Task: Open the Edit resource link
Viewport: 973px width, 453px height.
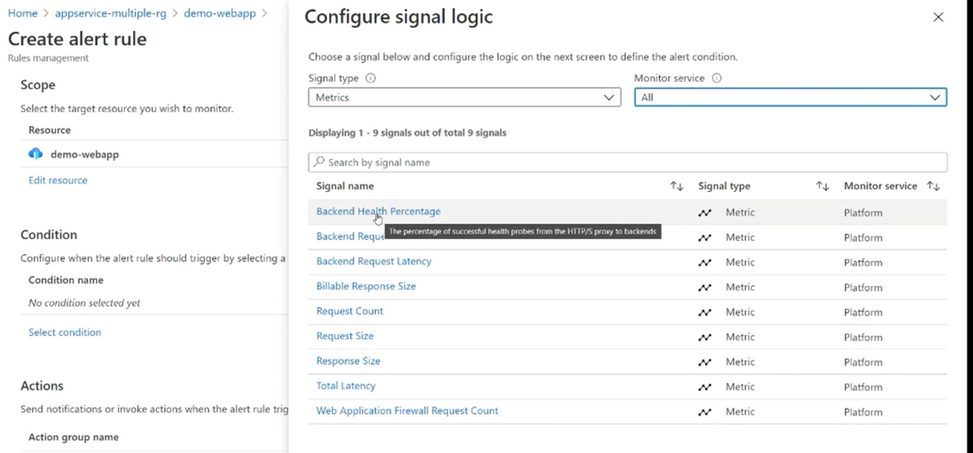Action: pos(58,180)
